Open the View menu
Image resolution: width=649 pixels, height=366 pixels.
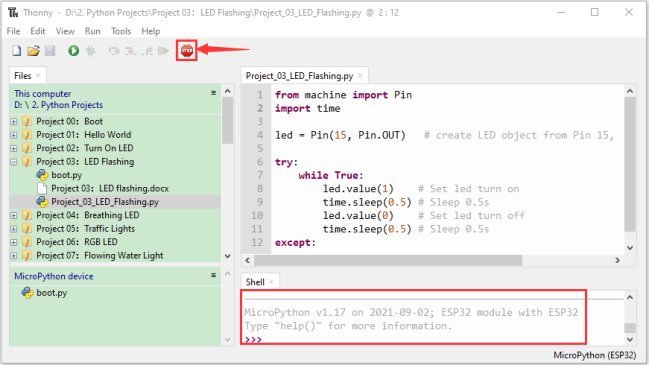click(65, 31)
